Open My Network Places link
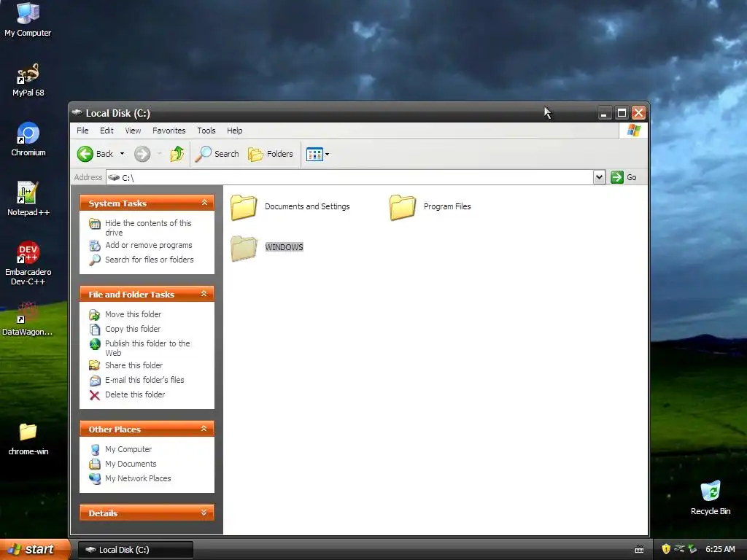The height and width of the screenshot is (560, 747). (x=138, y=478)
